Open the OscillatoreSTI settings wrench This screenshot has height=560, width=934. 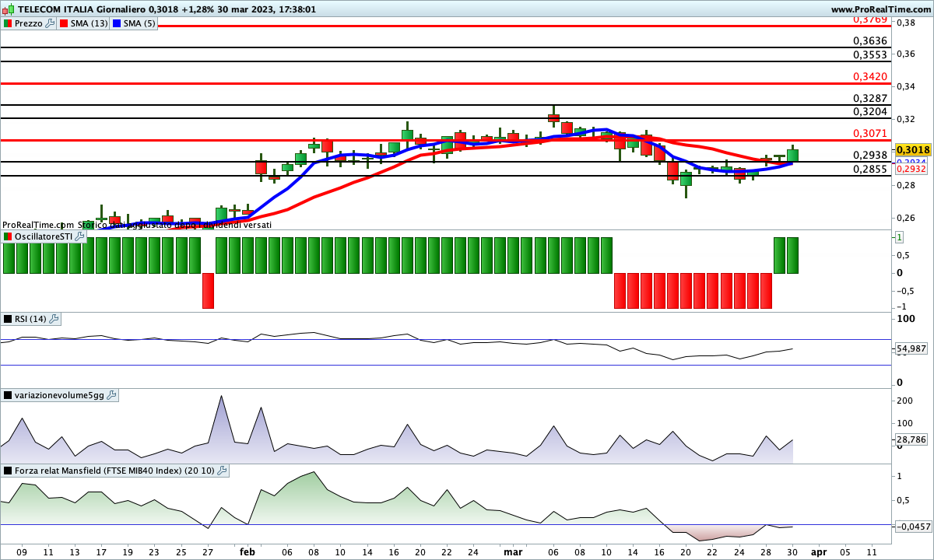coord(79,236)
